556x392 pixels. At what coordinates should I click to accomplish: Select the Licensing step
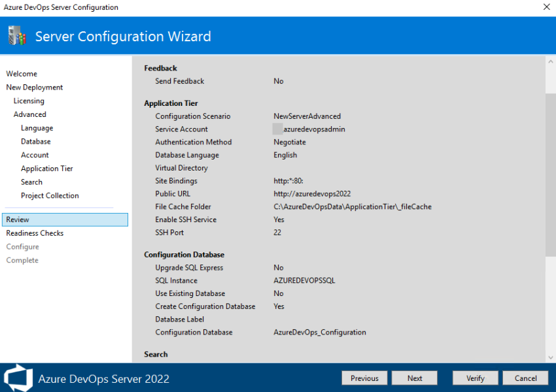(x=29, y=101)
